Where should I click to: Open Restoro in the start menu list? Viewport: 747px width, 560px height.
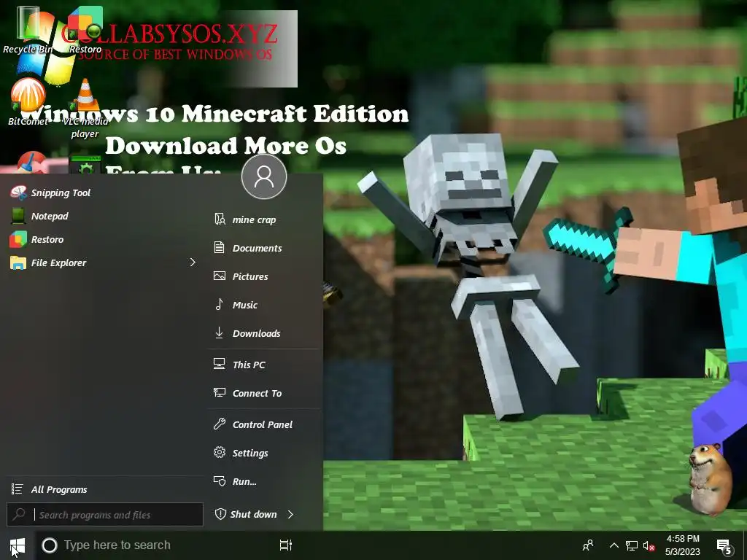tap(102, 239)
